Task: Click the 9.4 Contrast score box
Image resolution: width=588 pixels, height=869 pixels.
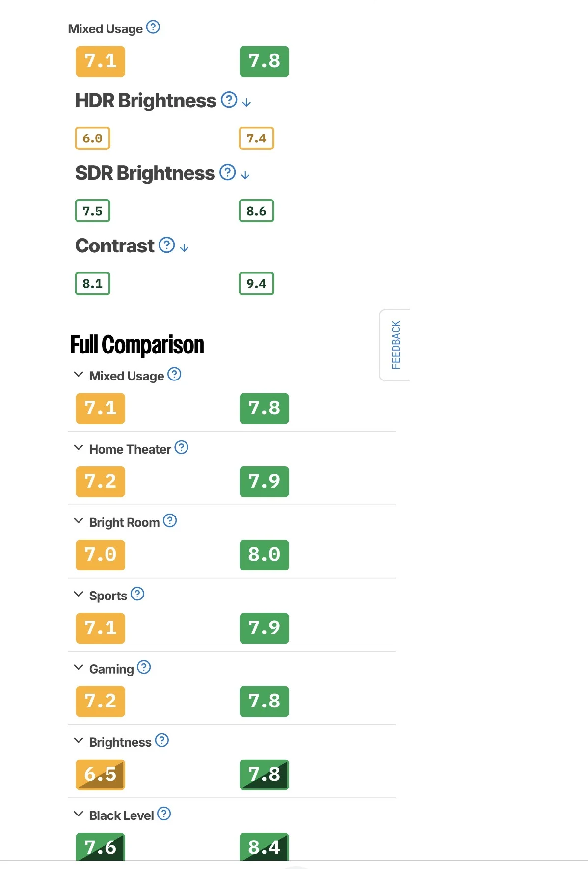Action: point(256,284)
